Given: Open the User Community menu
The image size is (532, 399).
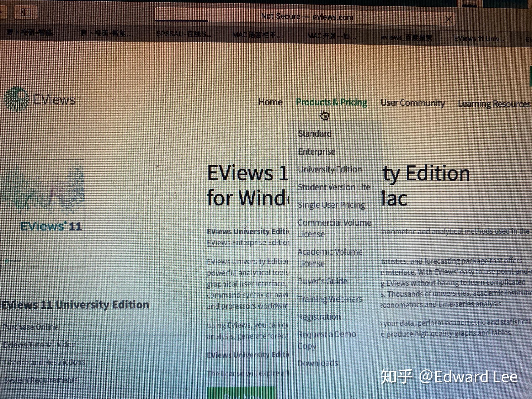Looking at the screenshot, I should [x=413, y=103].
